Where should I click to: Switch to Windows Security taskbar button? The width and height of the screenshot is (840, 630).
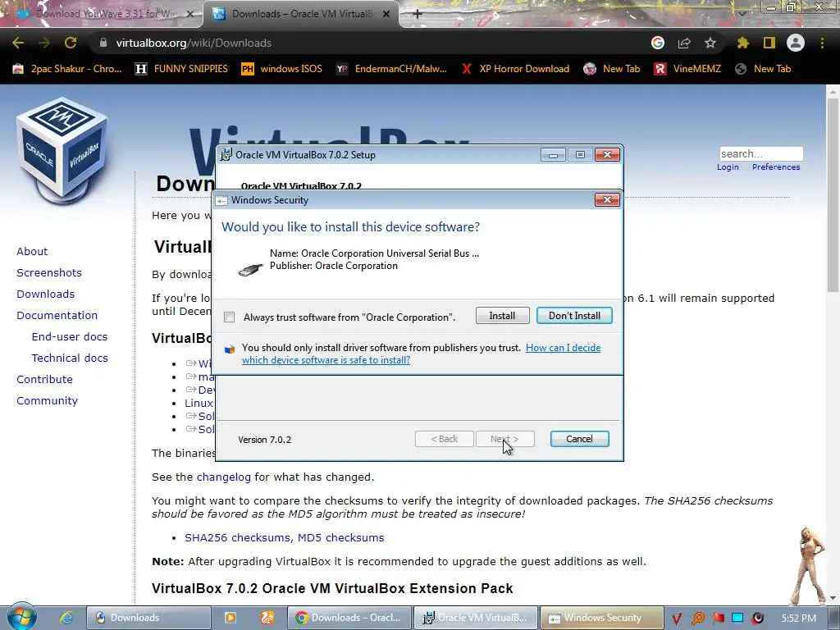[x=601, y=618]
